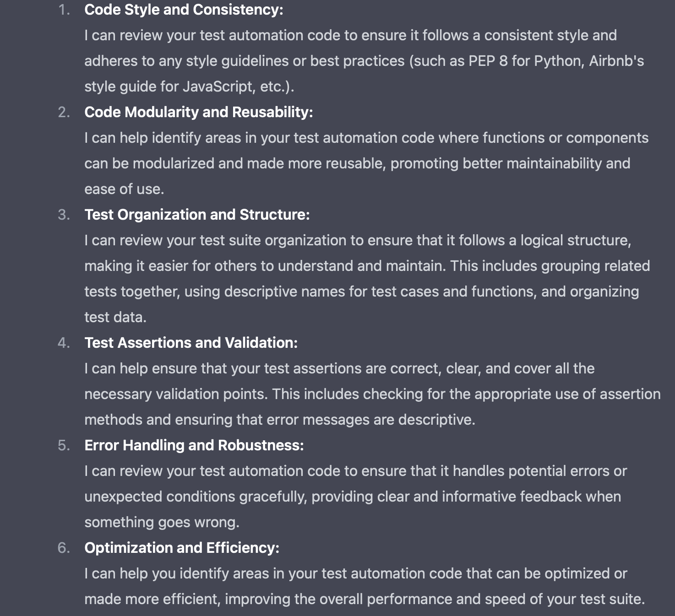Click the "Optimization and Efficiency:" heading
675x616 pixels.
click(x=182, y=548)
